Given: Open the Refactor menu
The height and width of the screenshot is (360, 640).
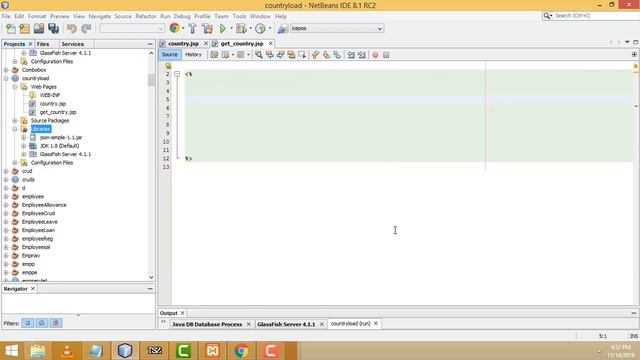Looking at the screenshot, I should [146, 16].
